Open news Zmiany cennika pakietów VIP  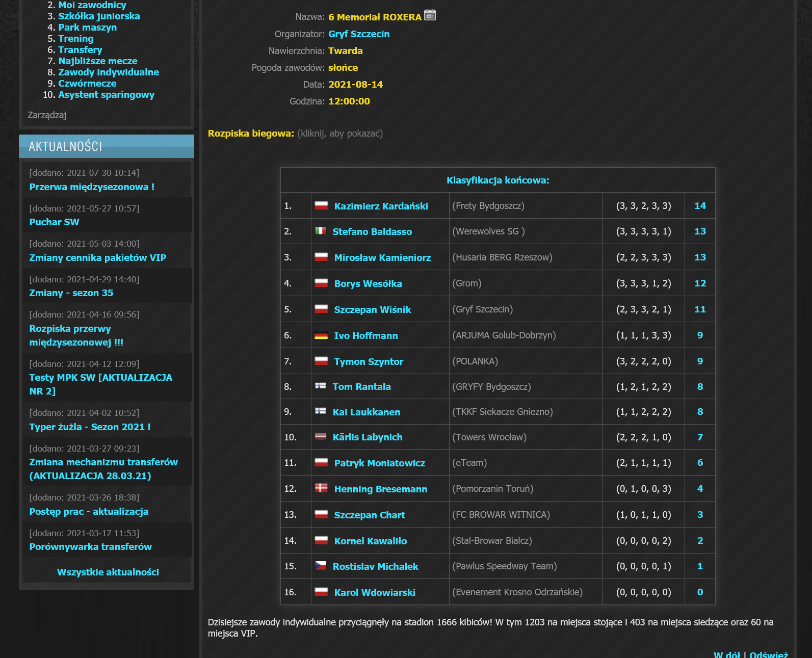pyautogui.click(x=98, y=258)
